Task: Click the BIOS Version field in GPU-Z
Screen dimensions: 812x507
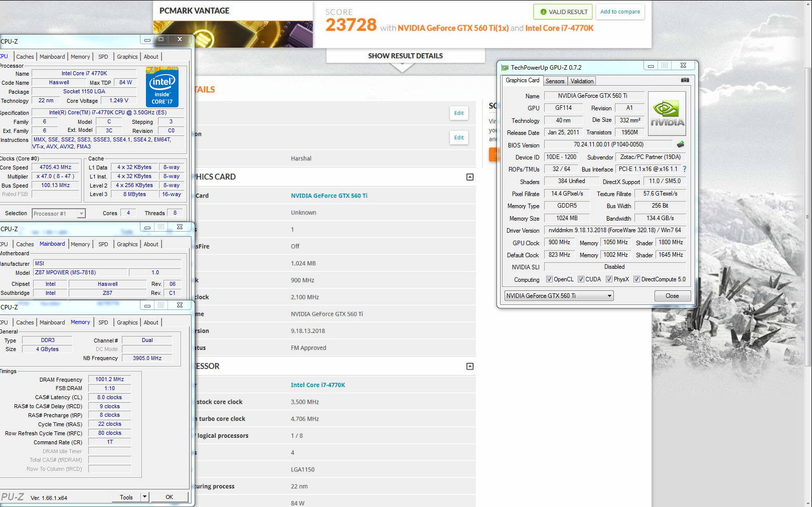Action: pyautogui.click(x=609, y=144)
